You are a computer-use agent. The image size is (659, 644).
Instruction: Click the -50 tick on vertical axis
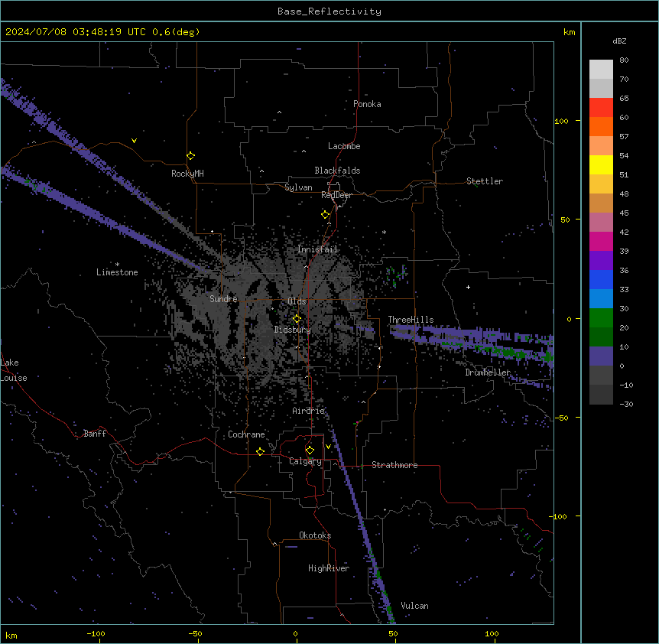coord(561,418)
